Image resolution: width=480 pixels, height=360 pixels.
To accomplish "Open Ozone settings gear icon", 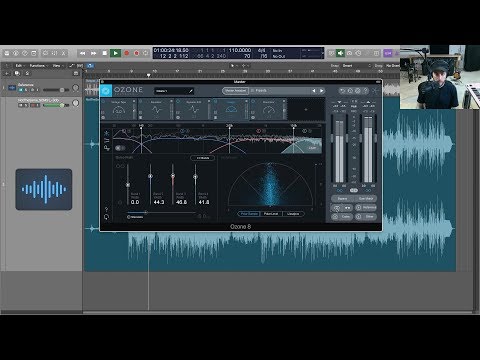I will point(358,91).
